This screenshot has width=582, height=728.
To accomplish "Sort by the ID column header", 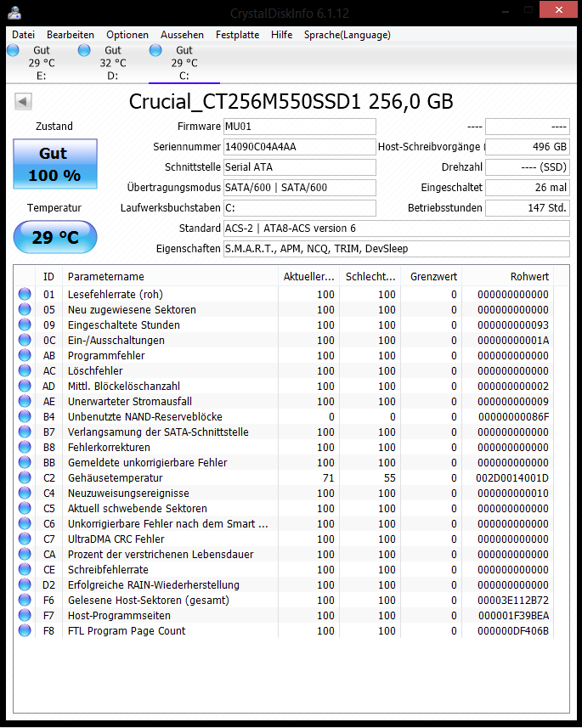I will click(x=48, y=277).
